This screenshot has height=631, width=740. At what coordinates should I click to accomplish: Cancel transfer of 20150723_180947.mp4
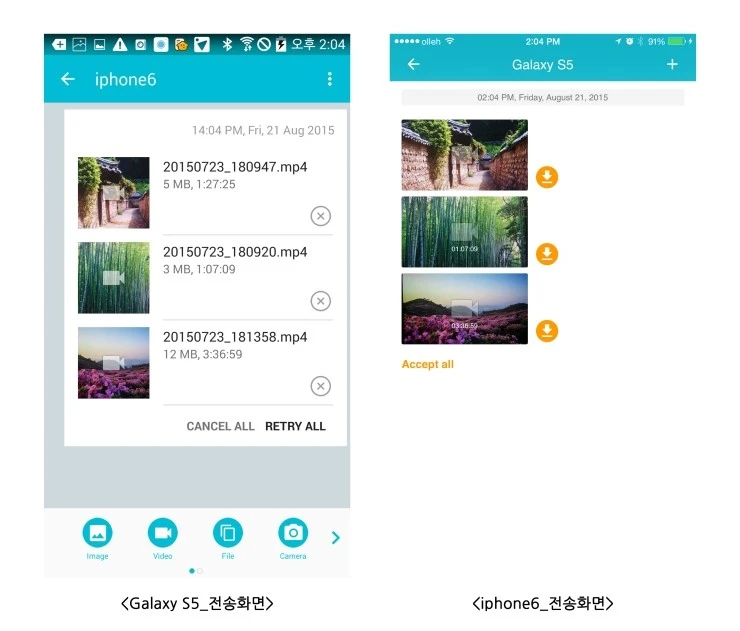coord(320,216)
